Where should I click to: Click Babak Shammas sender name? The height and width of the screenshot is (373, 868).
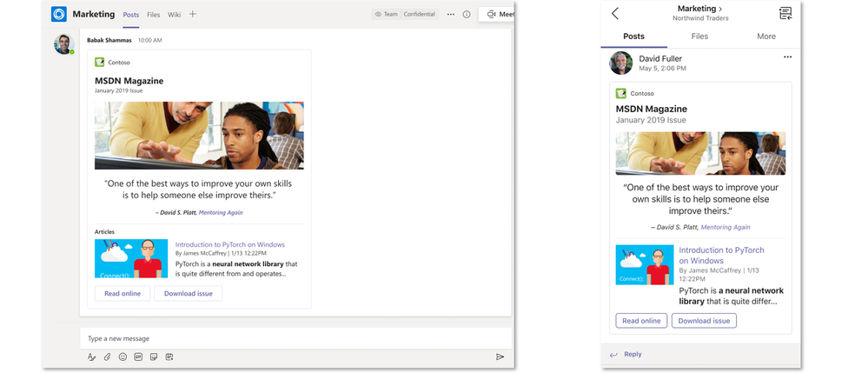[109, 40]
